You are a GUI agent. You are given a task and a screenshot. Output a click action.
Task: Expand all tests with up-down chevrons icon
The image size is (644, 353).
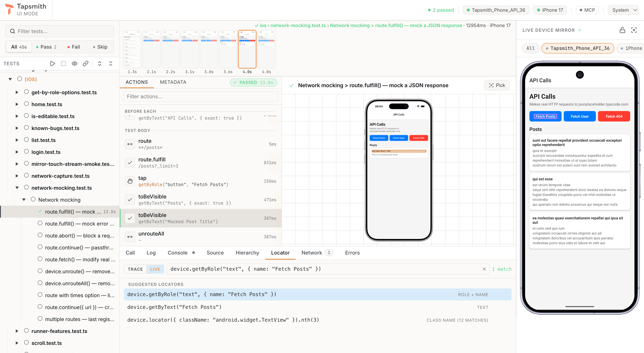coord(99,64)
